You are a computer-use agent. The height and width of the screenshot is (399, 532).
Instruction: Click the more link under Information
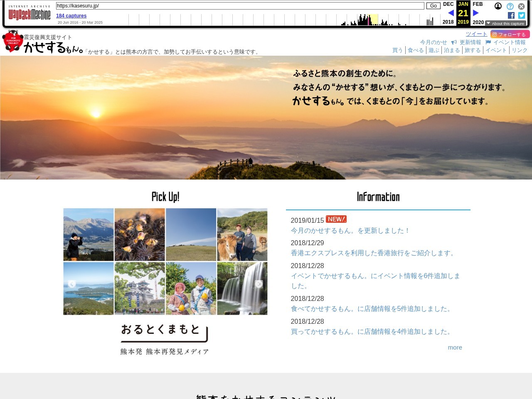pyautogui.click(x=455, y=347)
